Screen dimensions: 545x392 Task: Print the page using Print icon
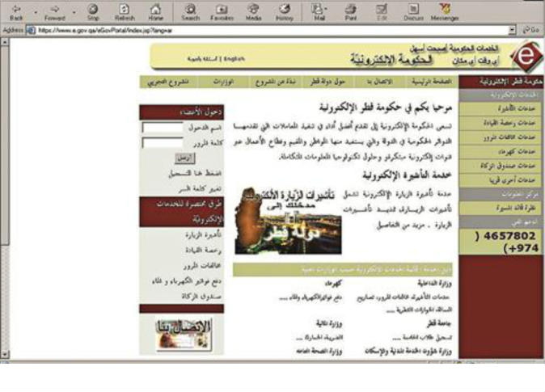pyautogui.click(x=350, y=12)
